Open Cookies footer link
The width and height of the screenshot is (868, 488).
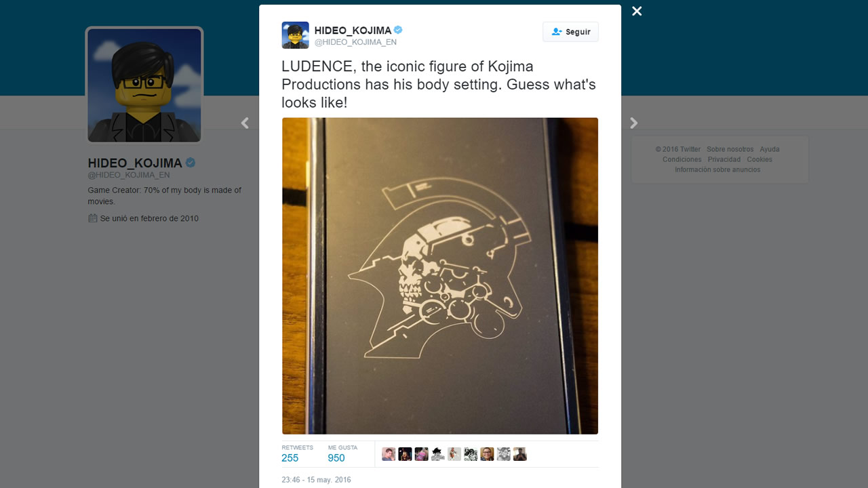click(x=759, y=159)
